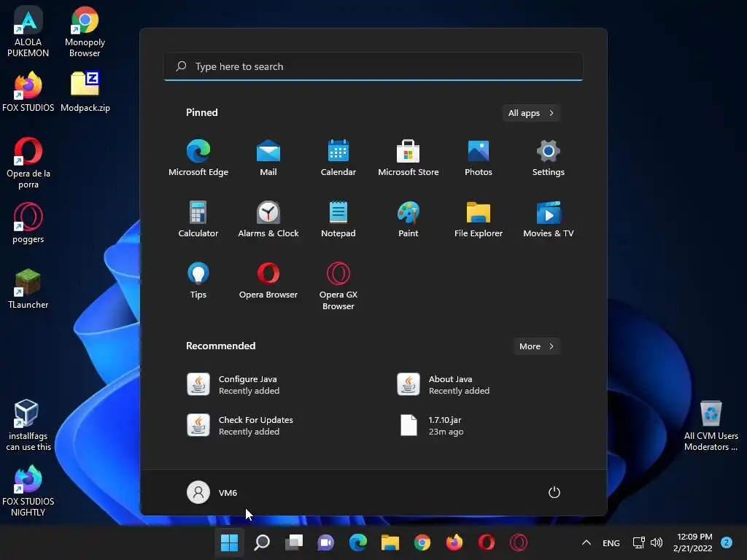The width and height of the screenshot is (747, 560).
Task: Select the FOX STUDIOS desktop shortcut
Action: (x=28, y=91)
